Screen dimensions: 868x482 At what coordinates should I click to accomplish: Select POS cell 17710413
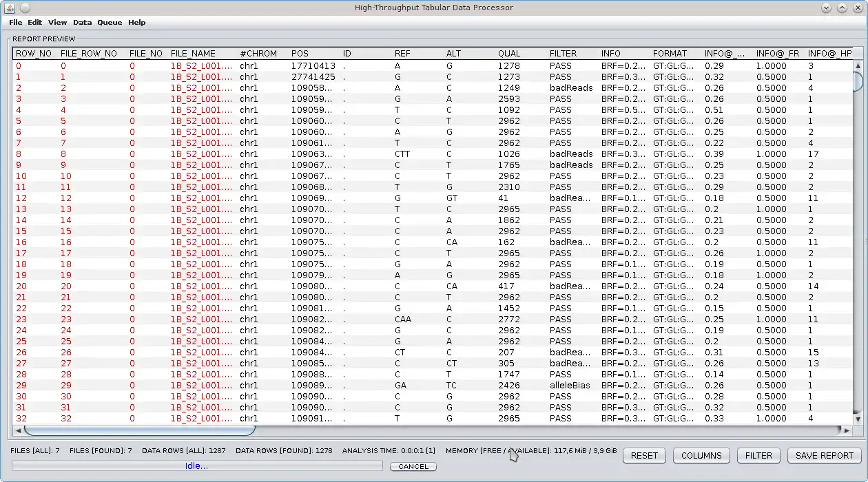pos(313,66)
